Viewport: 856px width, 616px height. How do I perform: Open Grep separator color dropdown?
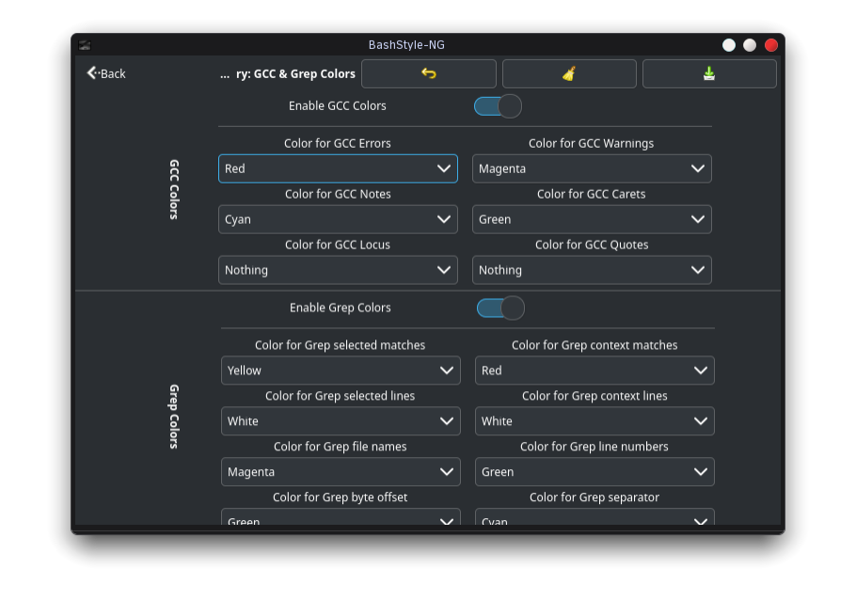[x=594, y=517]
